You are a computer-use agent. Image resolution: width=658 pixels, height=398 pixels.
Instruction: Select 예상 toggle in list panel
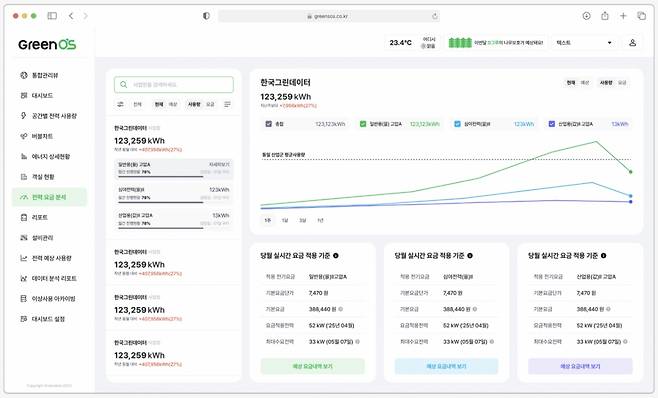click(x=173, y=104)
